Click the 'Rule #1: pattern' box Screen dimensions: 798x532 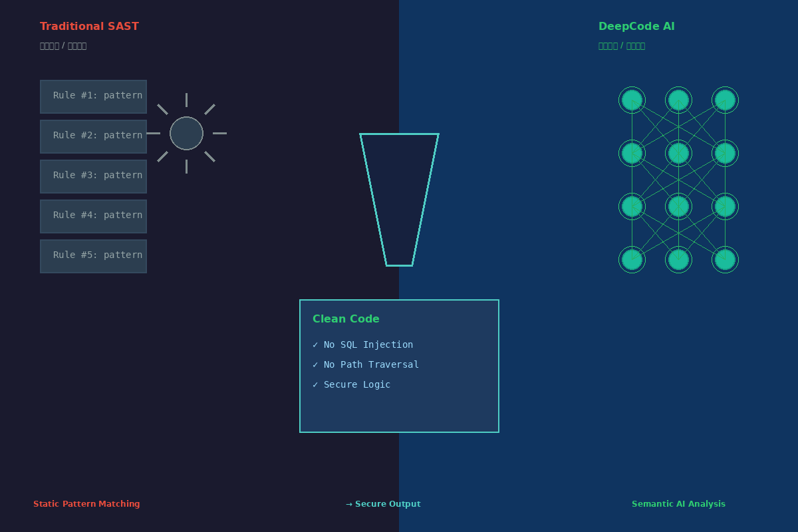[x=93, y=96]
